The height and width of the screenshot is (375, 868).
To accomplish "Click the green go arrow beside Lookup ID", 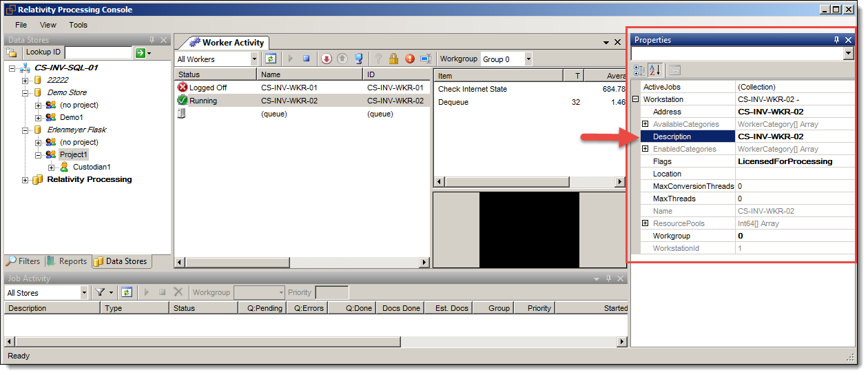I will pyautogui.click(x=141, y=53).
